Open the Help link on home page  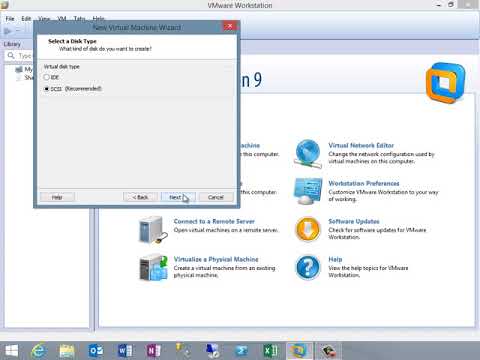(335, 259)
